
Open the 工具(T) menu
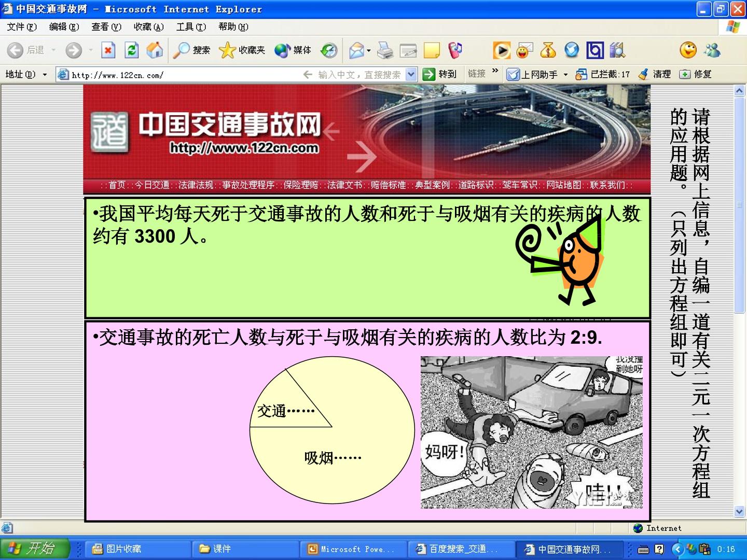(x=191, y=27)
